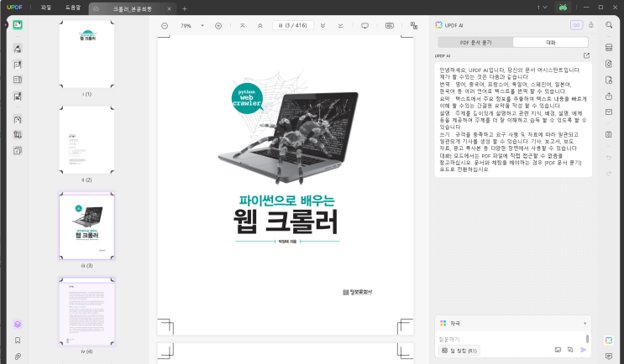Jump to the first page
Screen dimensions: 624x364
[243, 25]
